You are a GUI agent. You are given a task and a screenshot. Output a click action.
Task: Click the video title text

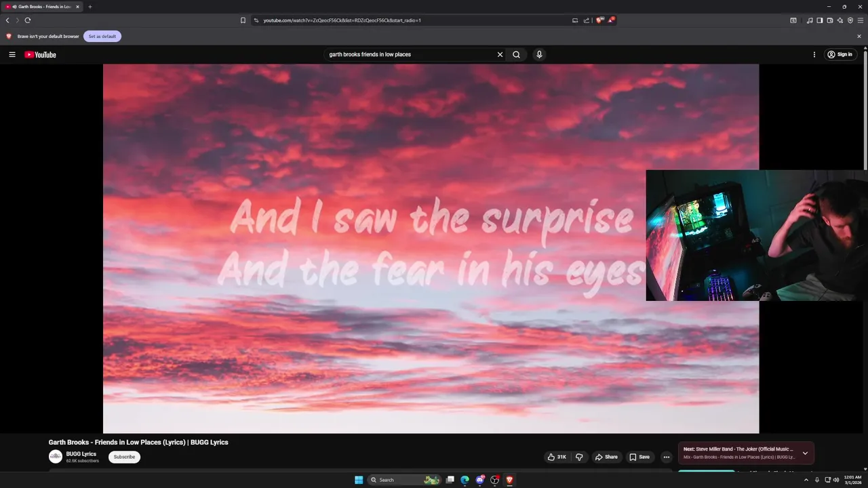[138, 442]
